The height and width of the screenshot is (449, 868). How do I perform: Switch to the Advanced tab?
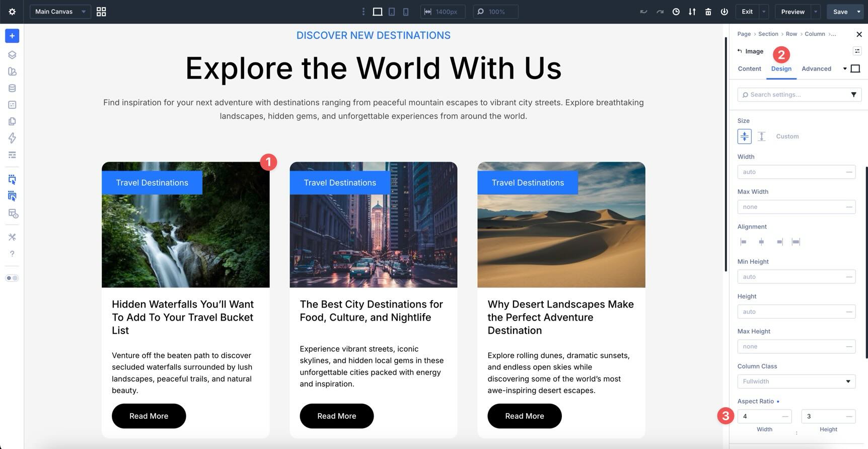click(816, 69)
